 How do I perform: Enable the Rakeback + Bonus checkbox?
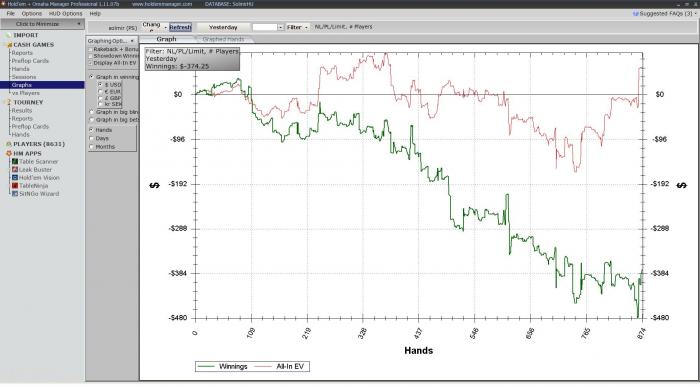(x=91, y=50)
